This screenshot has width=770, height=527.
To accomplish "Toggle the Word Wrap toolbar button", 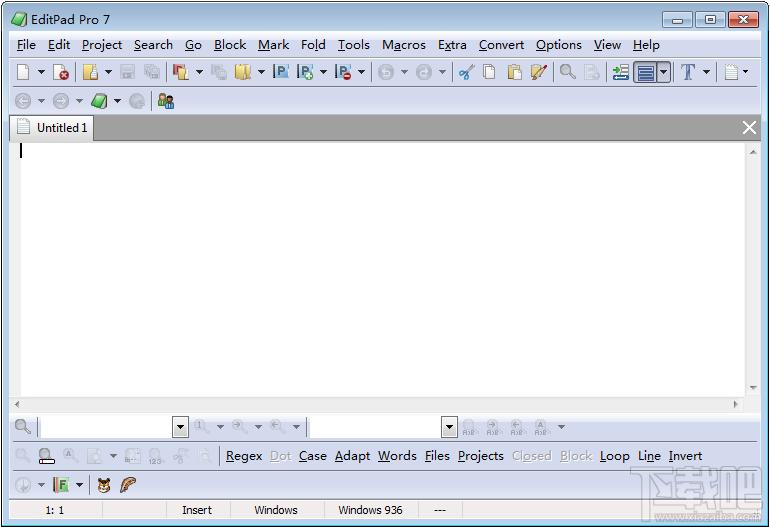I will coord(646,72).
